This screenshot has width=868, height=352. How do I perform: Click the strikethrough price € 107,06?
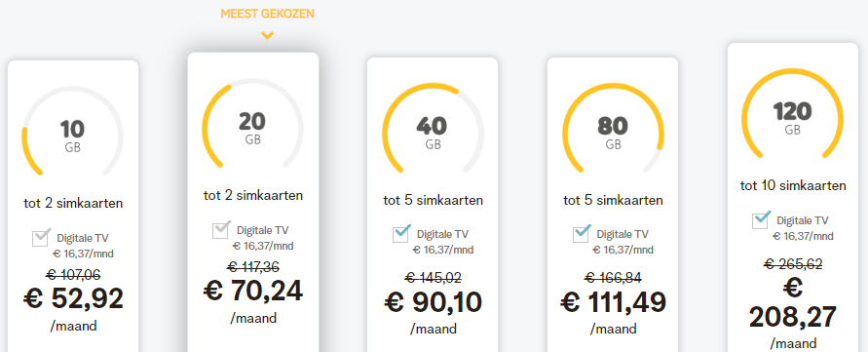[74, 273]
